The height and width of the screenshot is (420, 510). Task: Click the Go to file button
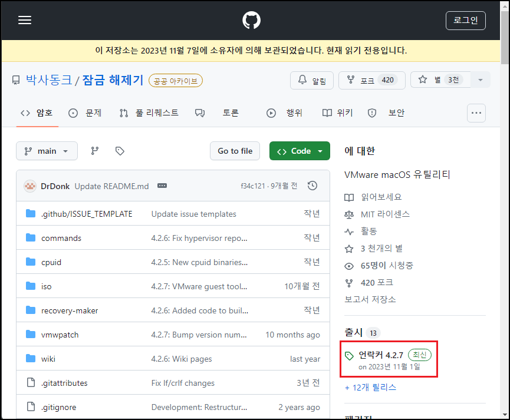(x=235, y=151)
